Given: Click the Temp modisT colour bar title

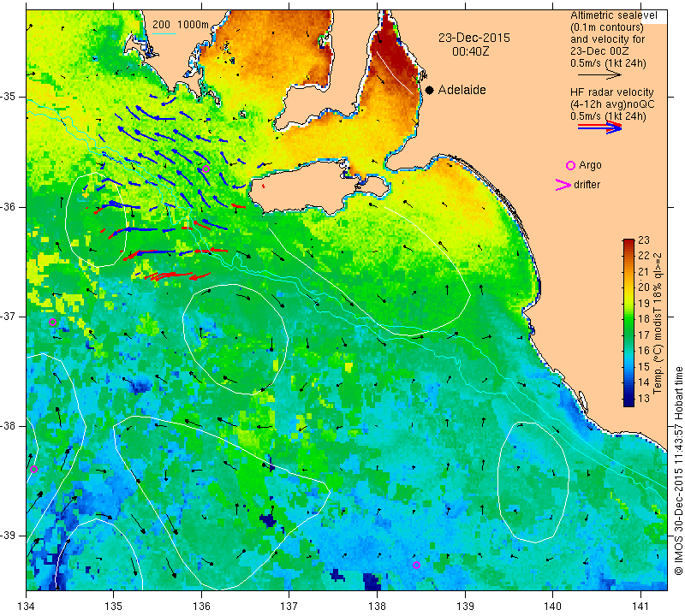Looking at the screenshot, I should tap(658, 323).
